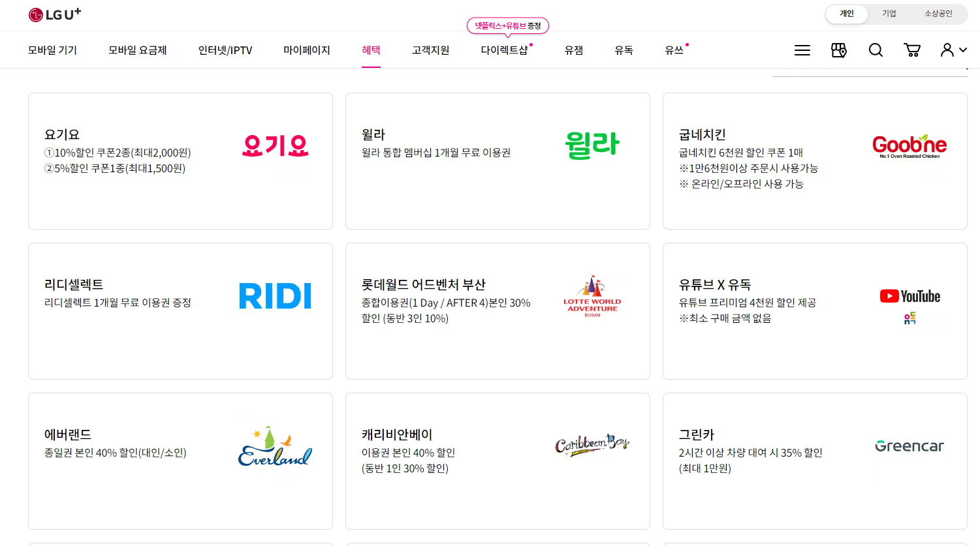This screenshot has height=546, width=980.
Task: Click the 넷플릭스+유튜브 증정 badge
Action: tap(507, 25)
